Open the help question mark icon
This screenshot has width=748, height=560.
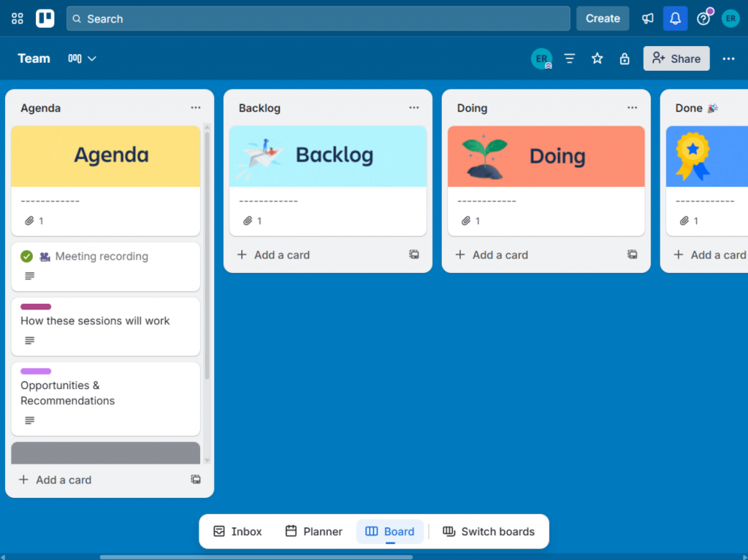click(x=703, y=18)
